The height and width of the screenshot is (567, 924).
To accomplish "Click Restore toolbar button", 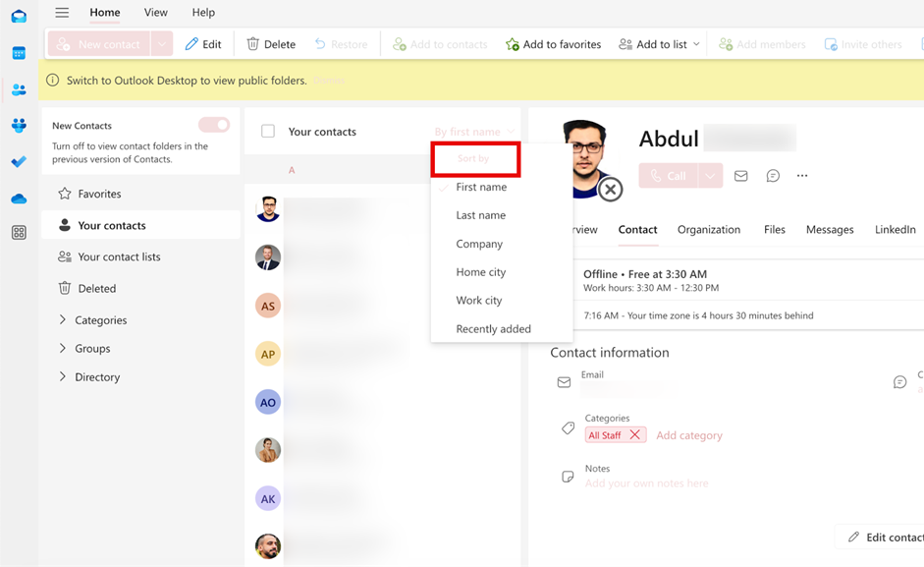I will [x=341, y=44].
